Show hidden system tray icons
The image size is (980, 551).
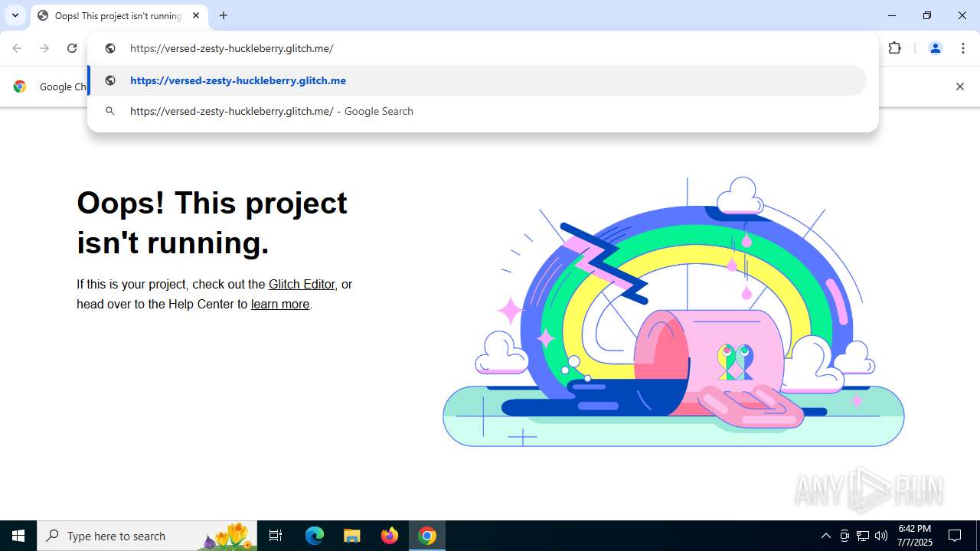pos(825,536)
